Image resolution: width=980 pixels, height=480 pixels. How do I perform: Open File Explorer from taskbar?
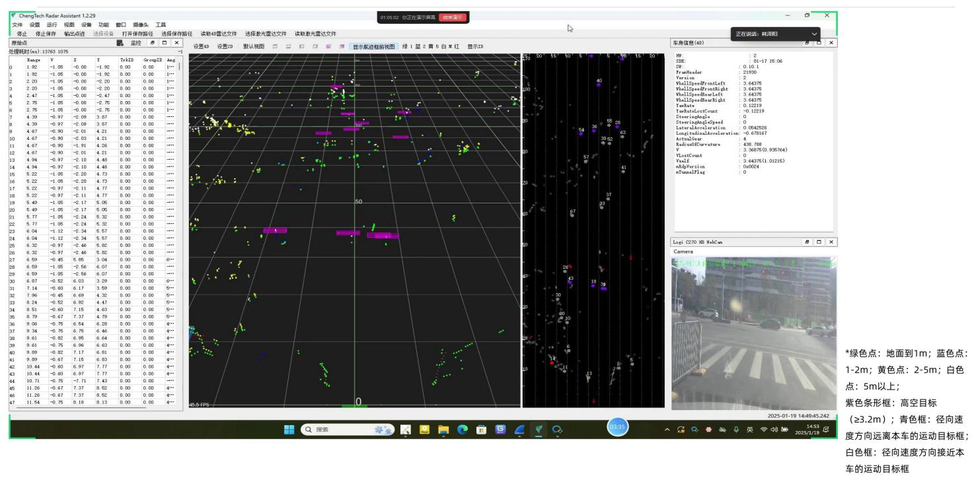[443, 429]
